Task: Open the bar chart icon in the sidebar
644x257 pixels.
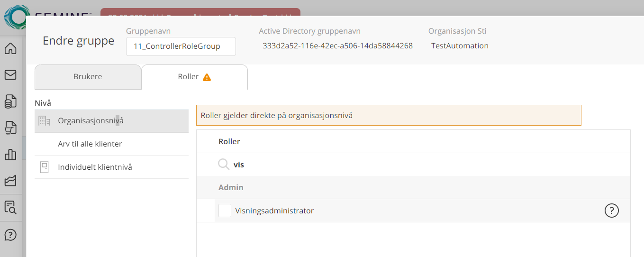Action: [10, 155]
